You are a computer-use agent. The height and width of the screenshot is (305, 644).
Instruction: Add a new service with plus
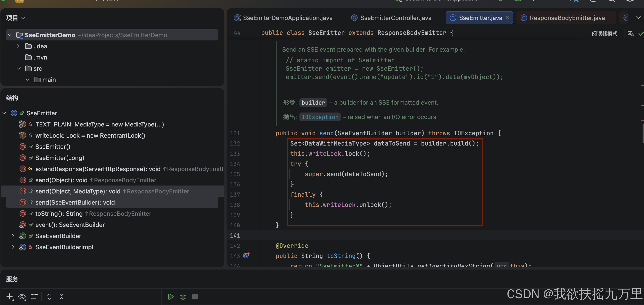(10, 296)
